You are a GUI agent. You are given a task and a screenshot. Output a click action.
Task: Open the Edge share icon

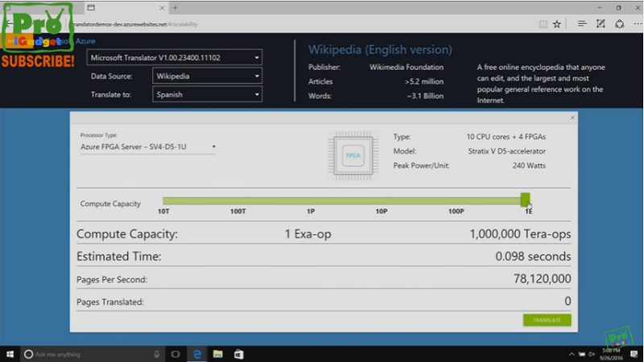coord(619,24)
